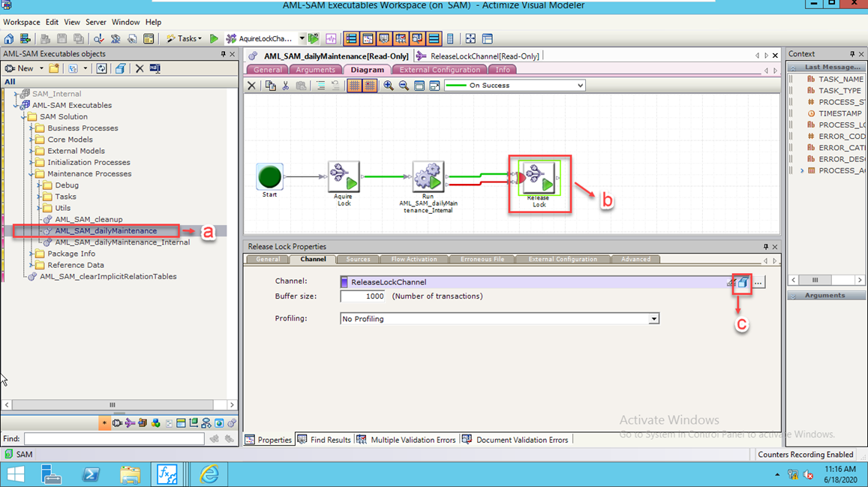
Task: Collapse the Maintenance Processes folder
Action: click(32, 174)
